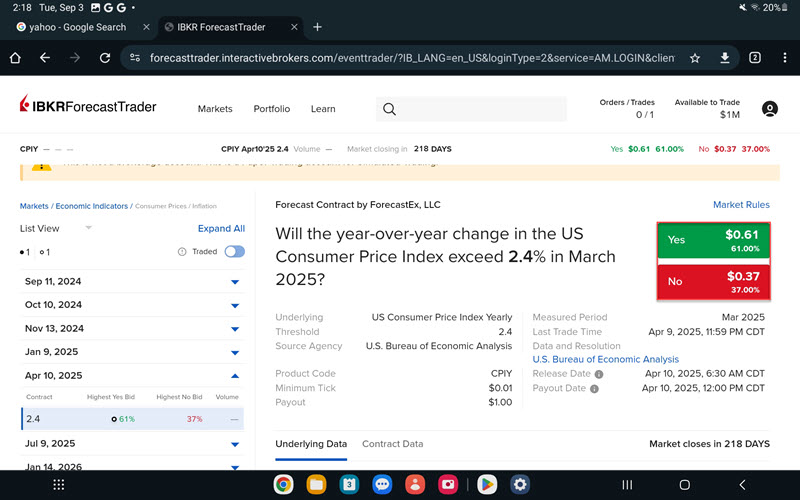Screen dimensions: 800x500
Task: Open the Learn menu
Action: (x=323, y=109)
